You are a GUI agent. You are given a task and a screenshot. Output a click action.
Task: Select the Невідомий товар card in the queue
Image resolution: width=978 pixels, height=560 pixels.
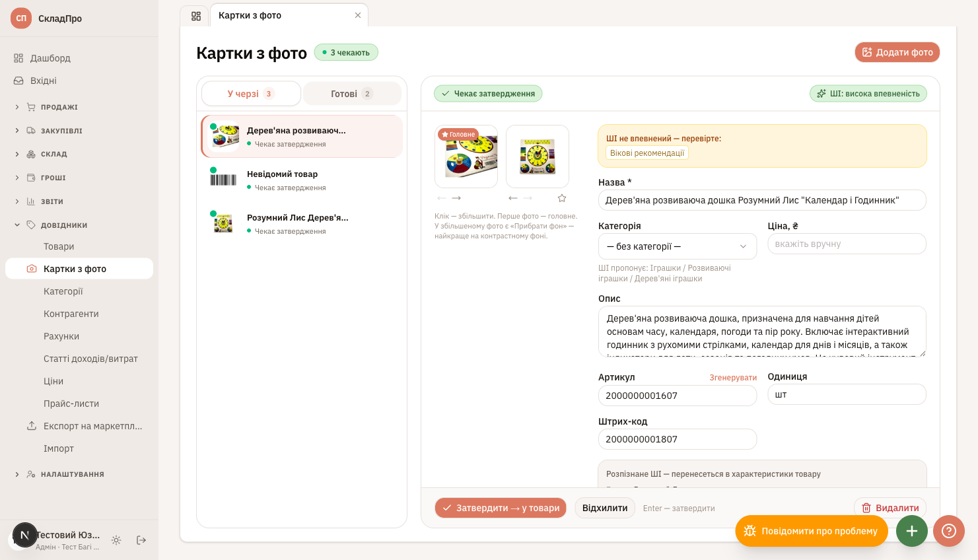302,180
